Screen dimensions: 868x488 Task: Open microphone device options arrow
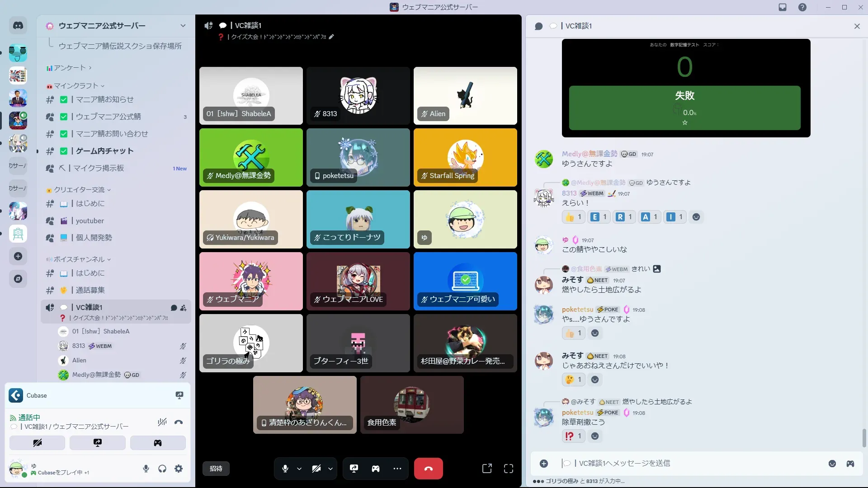(299, 469)
